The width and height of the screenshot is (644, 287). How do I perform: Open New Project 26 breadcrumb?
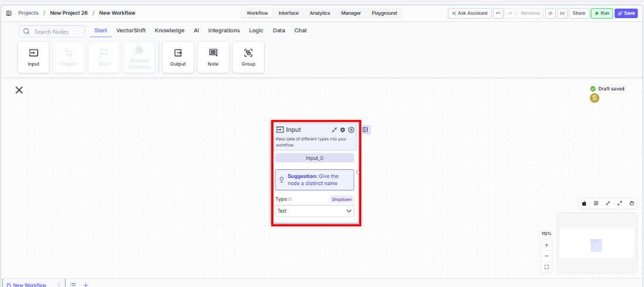(x=69, y=13)
